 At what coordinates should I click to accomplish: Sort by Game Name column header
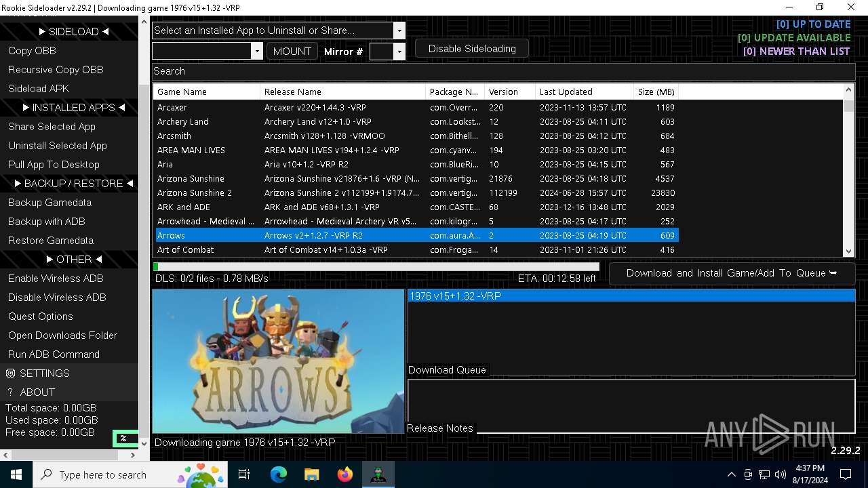click(x=207, y=91)
